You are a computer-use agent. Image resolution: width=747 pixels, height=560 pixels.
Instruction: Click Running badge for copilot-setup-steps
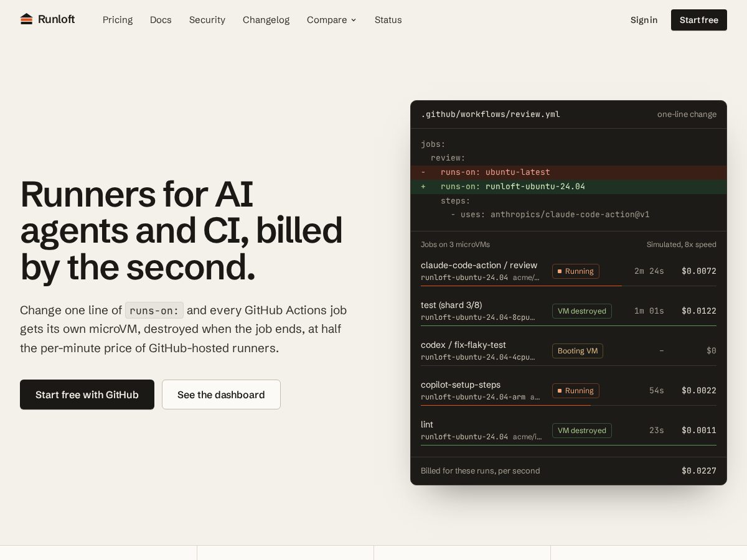click(x=576, y=391)
